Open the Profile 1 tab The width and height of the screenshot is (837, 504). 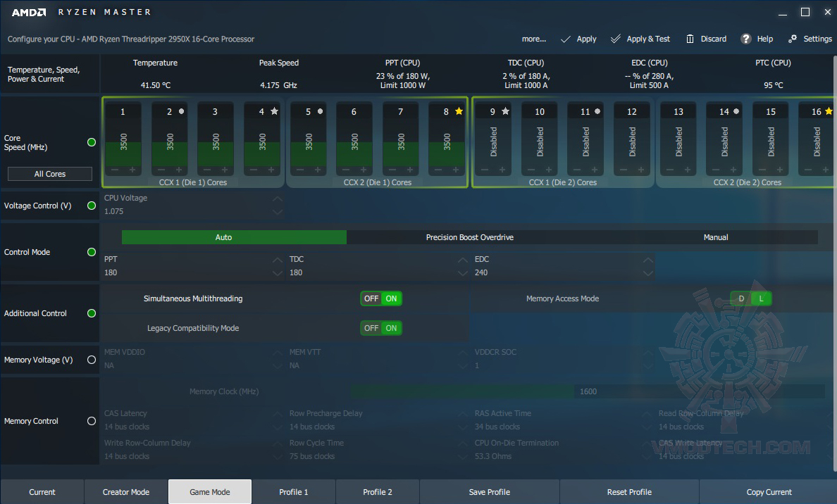(x=294, y=492)
